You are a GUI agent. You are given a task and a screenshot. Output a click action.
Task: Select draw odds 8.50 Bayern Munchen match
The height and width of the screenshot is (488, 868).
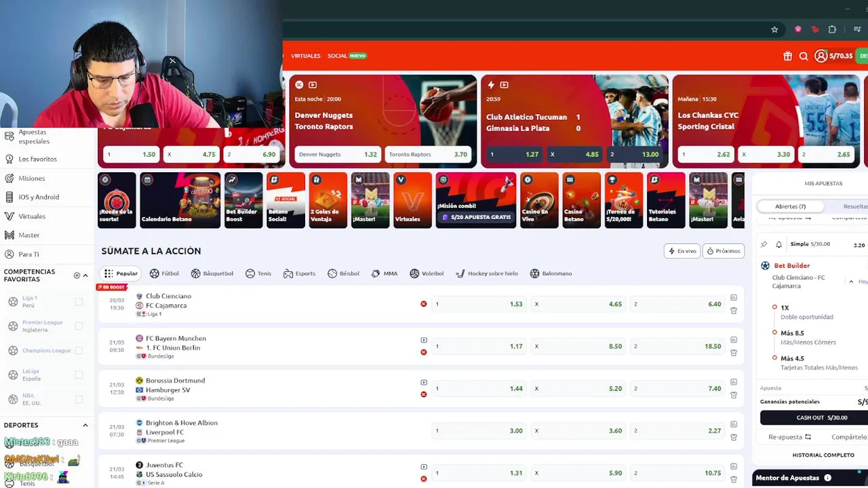578,346
